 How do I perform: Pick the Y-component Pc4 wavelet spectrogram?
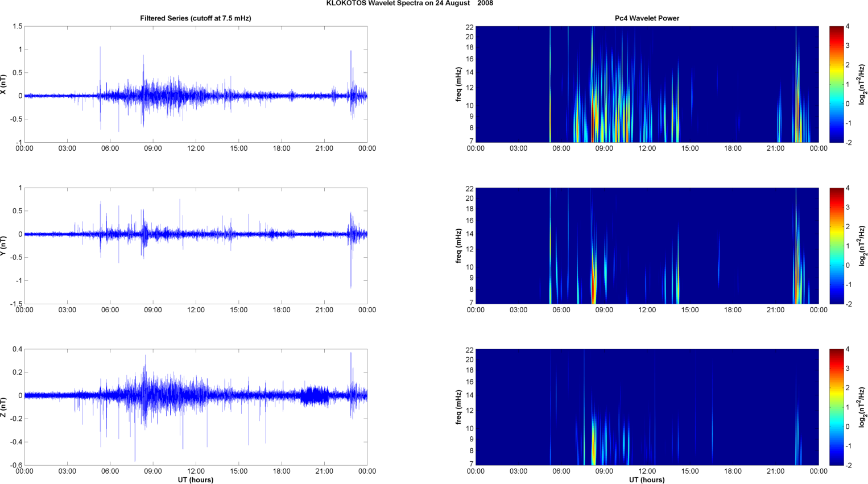647,246
